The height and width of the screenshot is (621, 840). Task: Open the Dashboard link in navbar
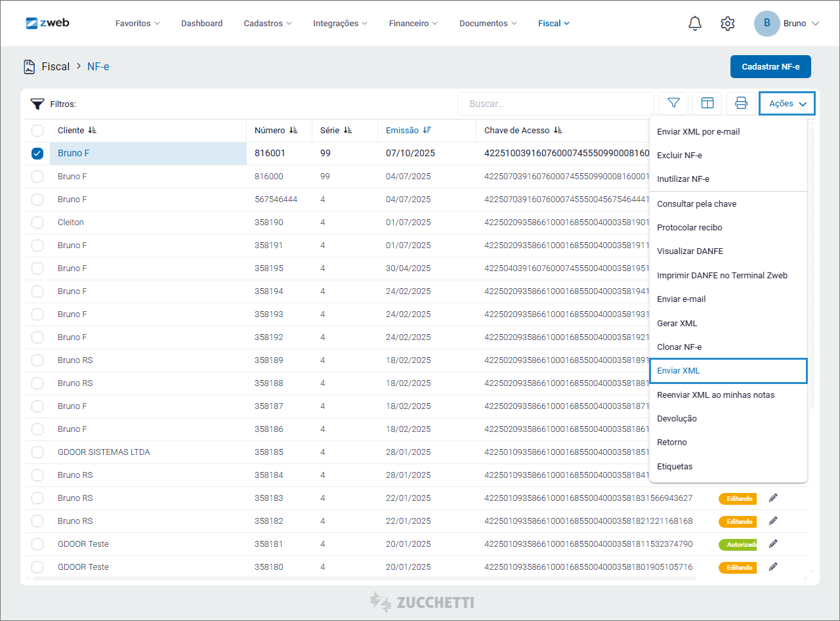(201, 24)
